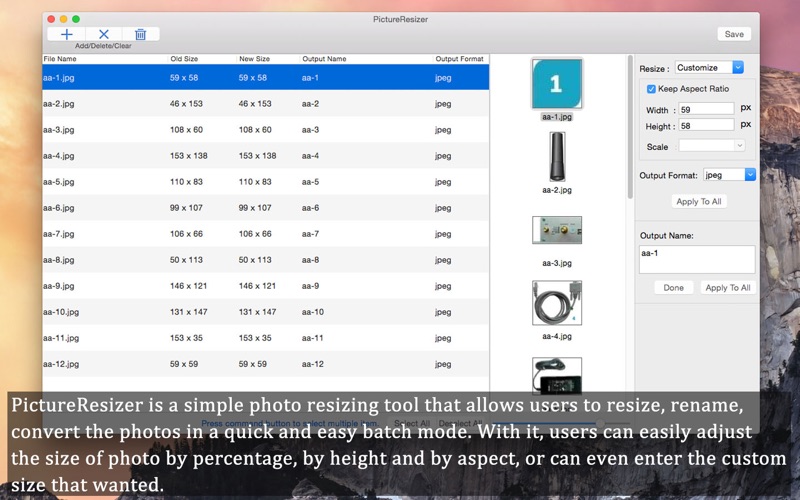Click the X Delete selected file icon
The width and height of the screenshot is (800, 500).
pos(104,34)
